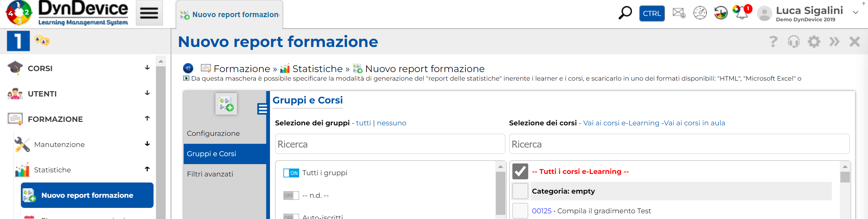Click the magnifying glass search icon

(x=625, y=13)
